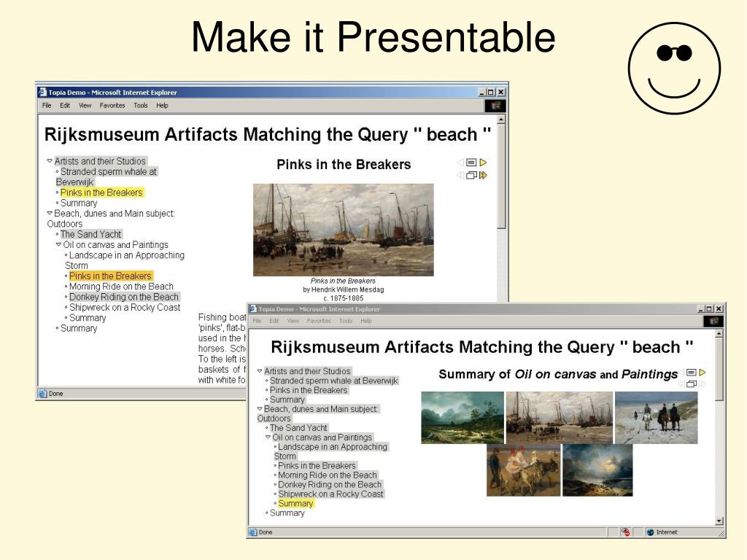The height and width of the screenshot is (560, 747).
Task: Collapse Beach, dunes and Main subject in front window
Action: coord(260,408)
